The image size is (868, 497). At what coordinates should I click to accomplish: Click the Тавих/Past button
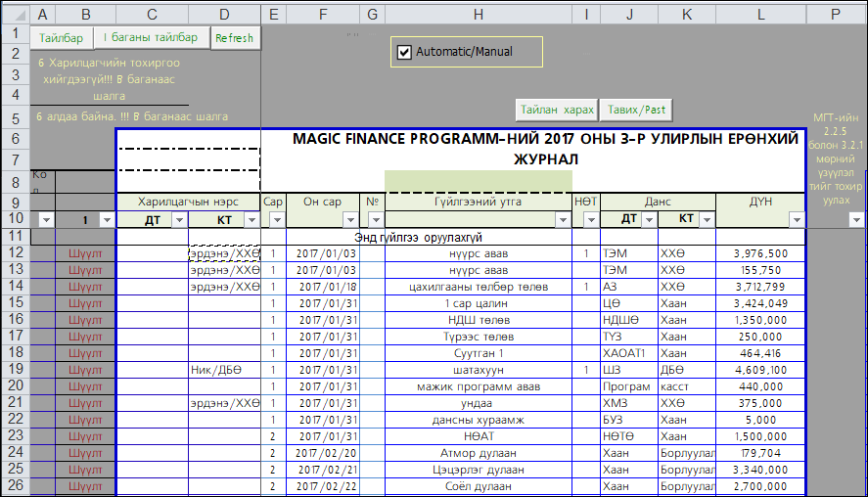point(636,110)
